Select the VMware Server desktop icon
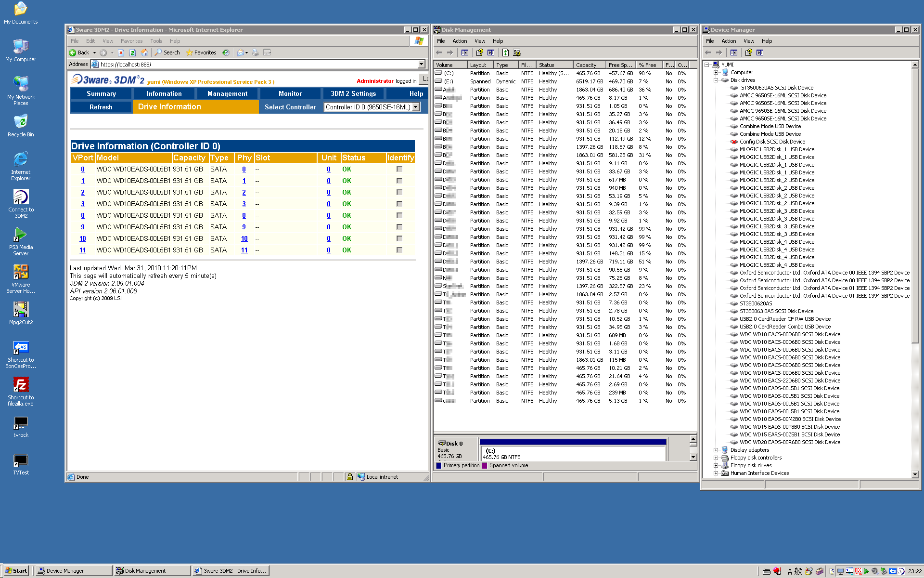924x578 pixels. 21,279
